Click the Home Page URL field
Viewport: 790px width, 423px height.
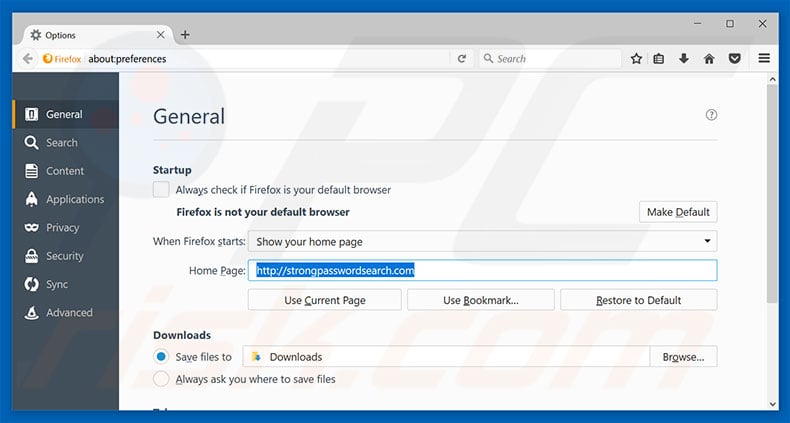point(482,270)
